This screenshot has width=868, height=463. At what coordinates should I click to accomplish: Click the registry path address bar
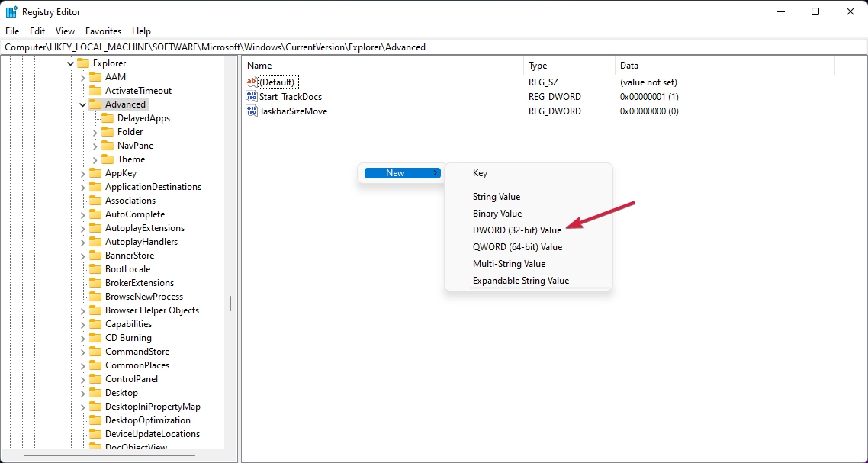click(433, 47)
